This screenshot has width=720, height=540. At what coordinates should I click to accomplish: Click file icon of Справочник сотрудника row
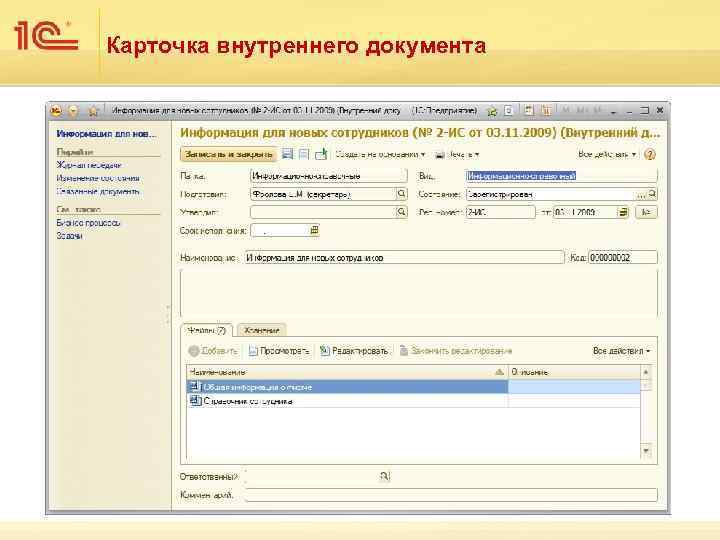(x=195, y=401)
